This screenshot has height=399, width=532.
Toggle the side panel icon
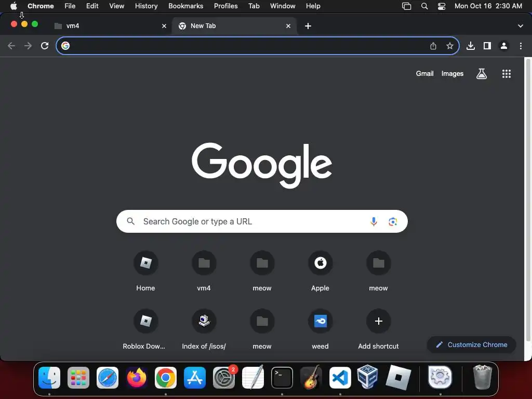[x=487, y=46]
